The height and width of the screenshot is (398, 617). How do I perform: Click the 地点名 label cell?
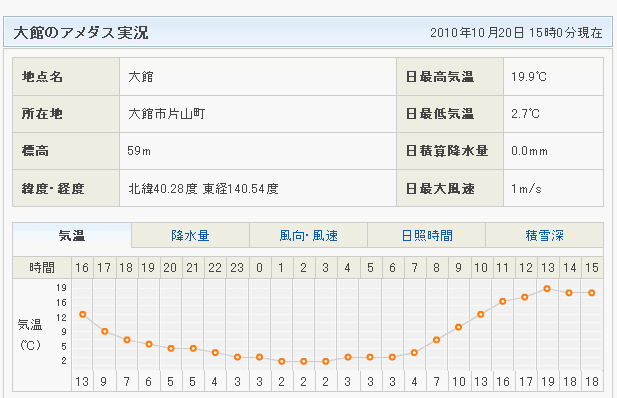tap(66, 77)
